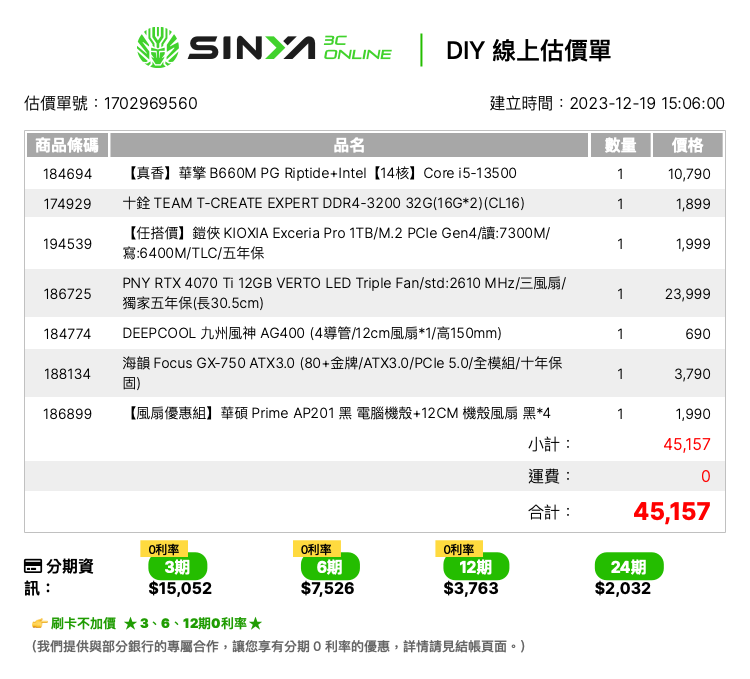750x679 pixels.
Task: Click the small red subtotal 45,157
Action: pyautogui.click(x=686, y=444)
